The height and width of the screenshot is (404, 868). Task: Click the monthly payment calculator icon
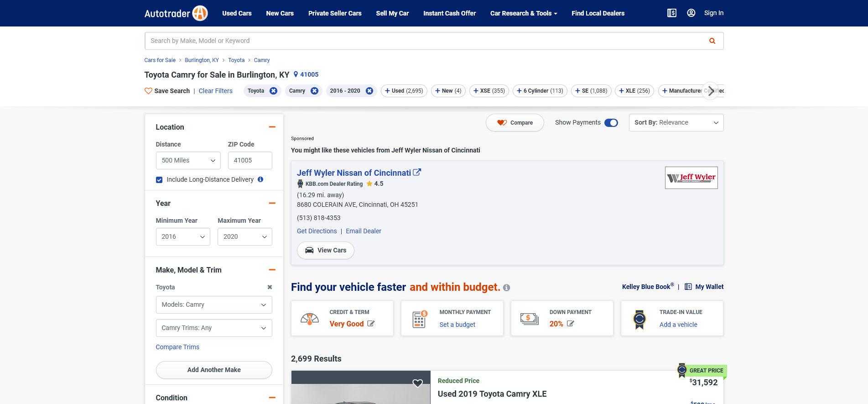420,319
